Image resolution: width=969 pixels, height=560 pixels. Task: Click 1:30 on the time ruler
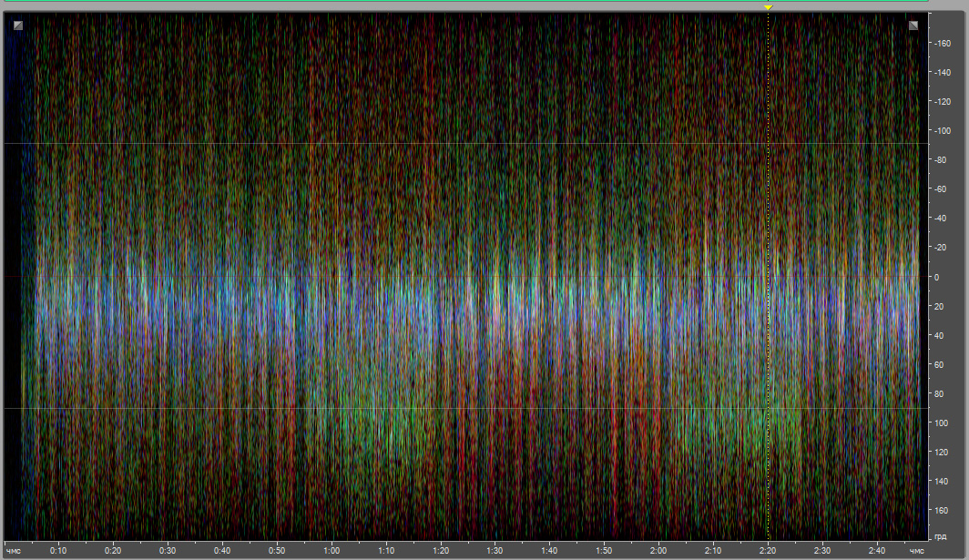(495, 551)
